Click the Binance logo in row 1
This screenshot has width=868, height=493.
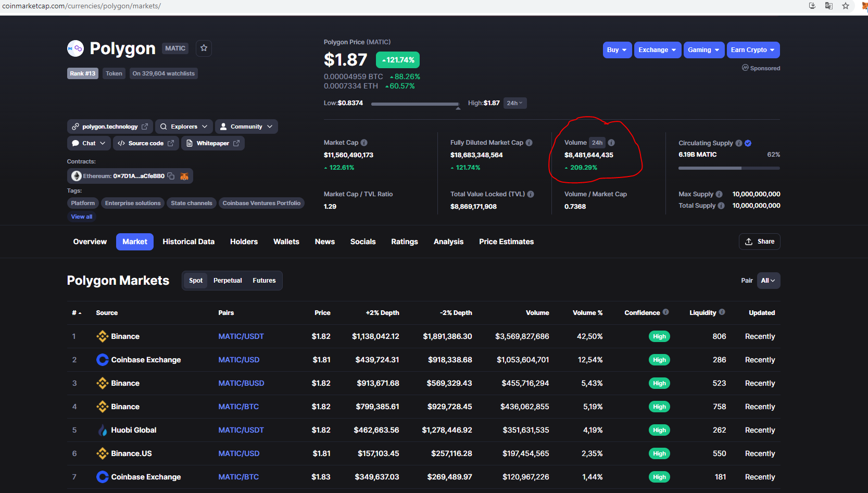[x=103, y=336]
